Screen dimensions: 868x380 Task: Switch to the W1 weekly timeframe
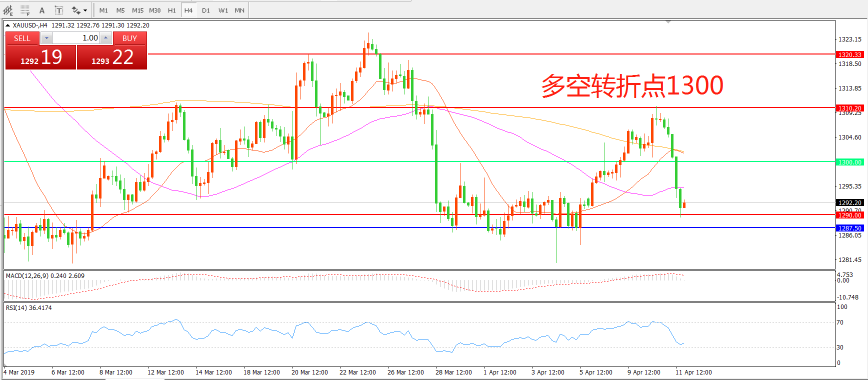click(223, 10)
